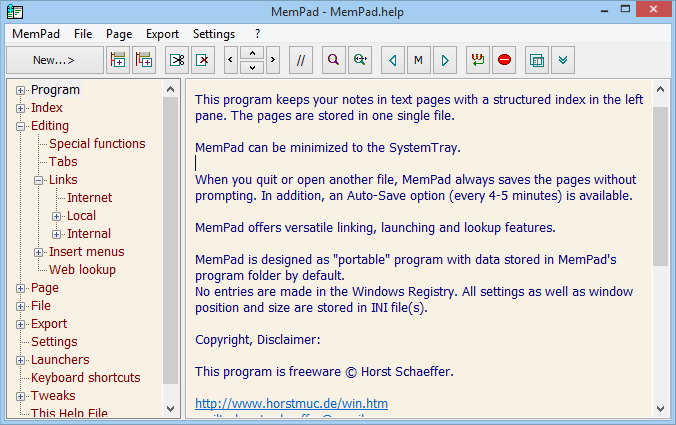Click the delete page icon with red X
This screenshot has width=676, height=425.
click(x=203, y=60)
